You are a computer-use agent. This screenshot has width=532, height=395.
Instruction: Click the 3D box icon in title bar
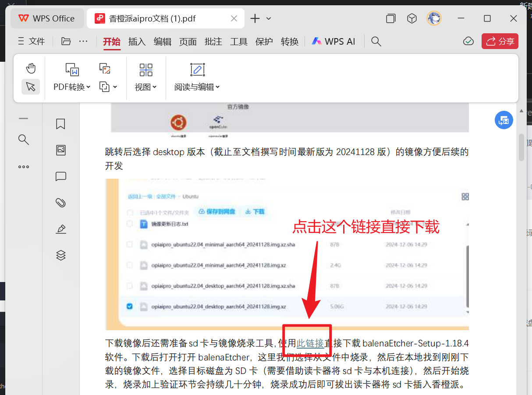click(411, 18)
